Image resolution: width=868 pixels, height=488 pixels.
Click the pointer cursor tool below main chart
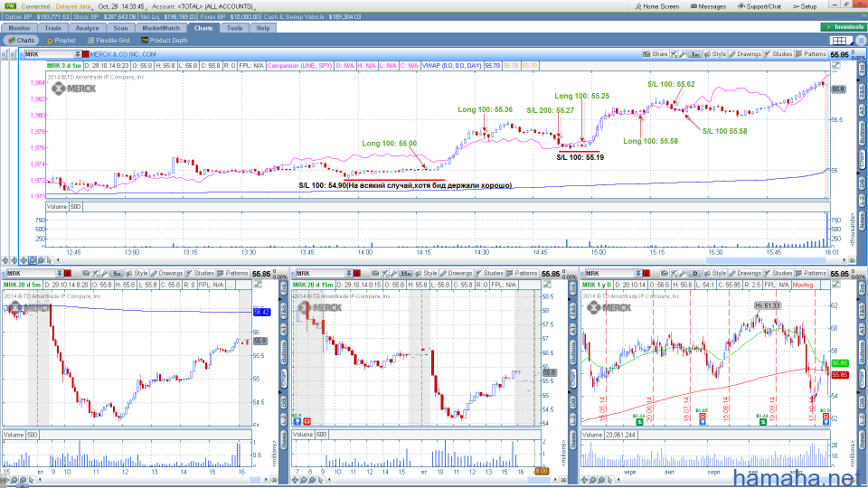[x=50, y=260]
